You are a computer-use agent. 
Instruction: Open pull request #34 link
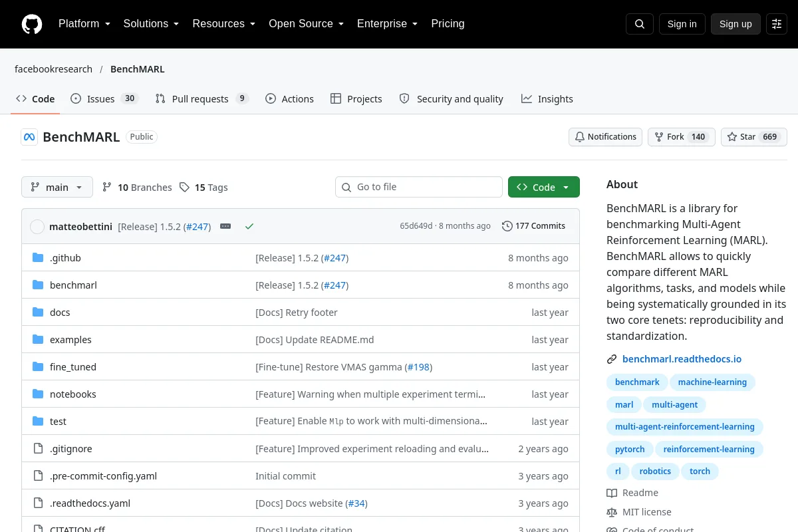coord(356,503)
